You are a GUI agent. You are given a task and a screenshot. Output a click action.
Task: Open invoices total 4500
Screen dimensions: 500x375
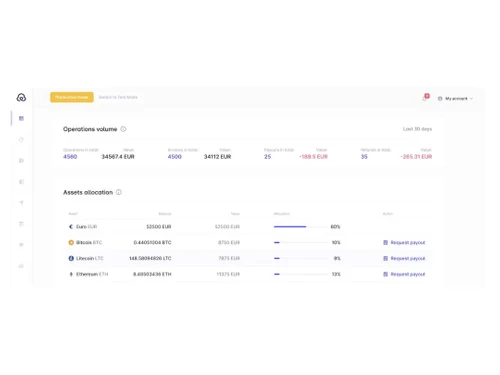coord(175,157)
